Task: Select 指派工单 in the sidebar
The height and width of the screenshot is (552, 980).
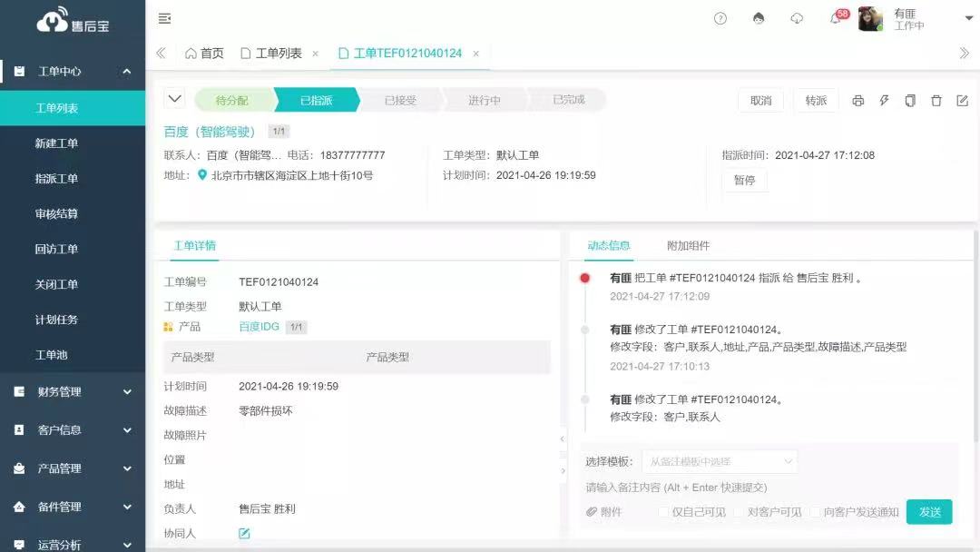Action: tap(56, 179)
